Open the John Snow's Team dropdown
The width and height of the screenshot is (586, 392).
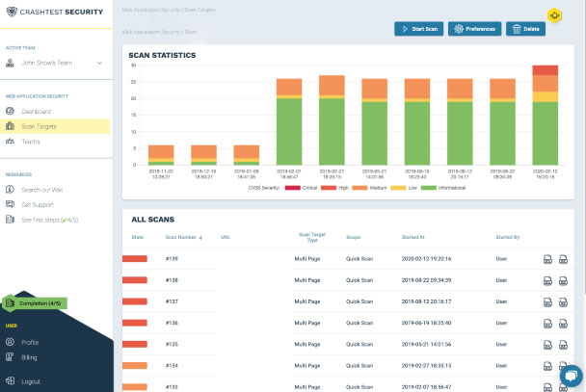pos(54,64)
